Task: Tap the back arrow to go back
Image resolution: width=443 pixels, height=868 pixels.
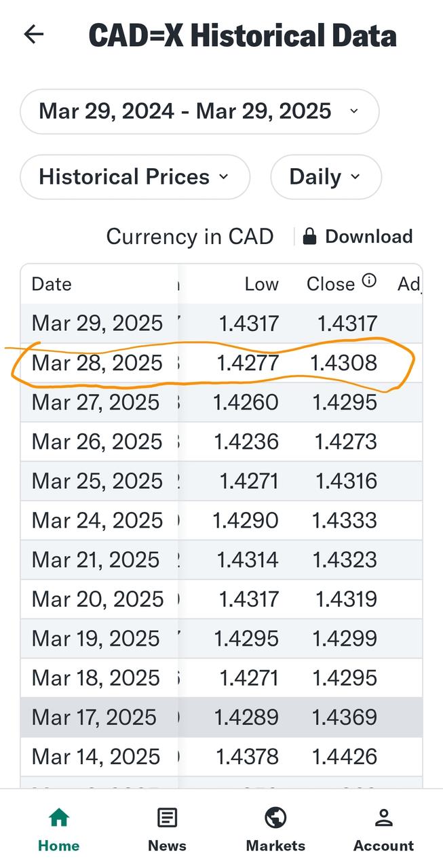Action: [x=33, y=35]
